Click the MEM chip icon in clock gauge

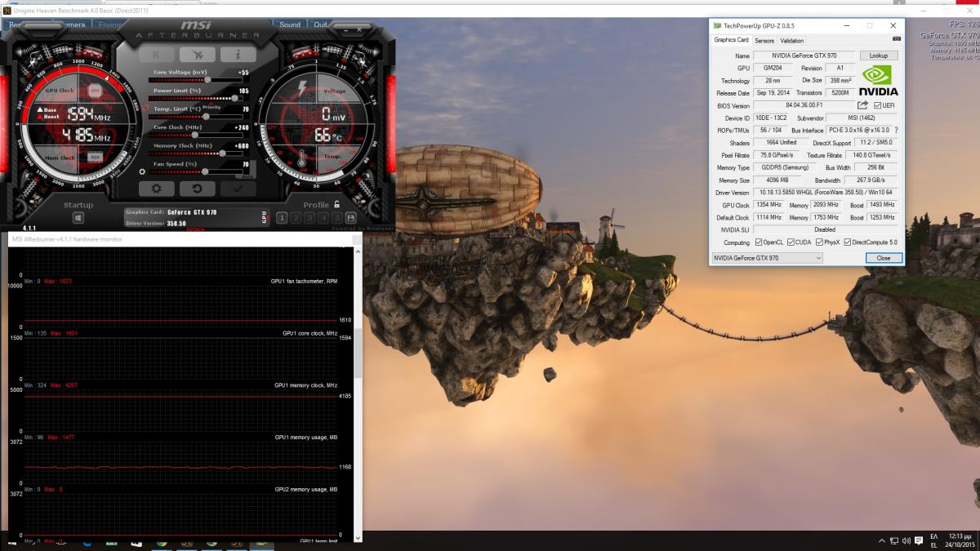(x=95, y=157)
